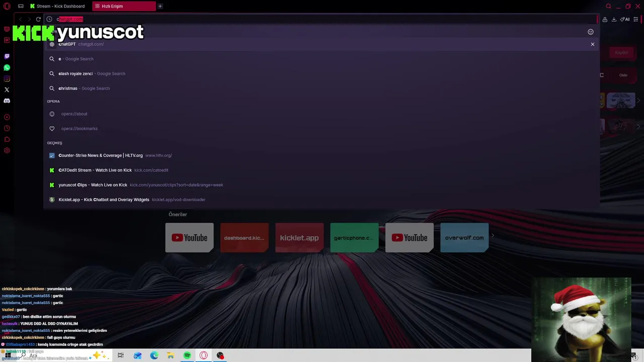644x362 pixels.
Task: Click the dimmed Kaydol button
Action: tap(621, 52)
